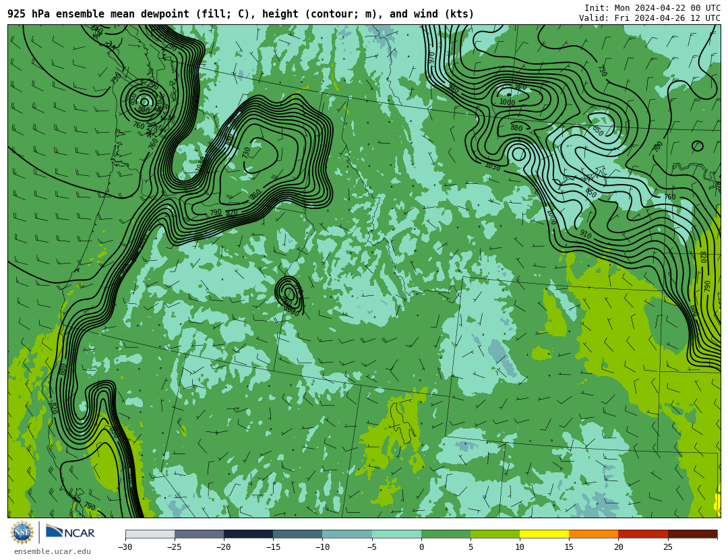The height and width of the screenshot is (560, 728).
Task: Select the 925 hPa ensemble mean dewpoint title
Action: tap(241, 14)
